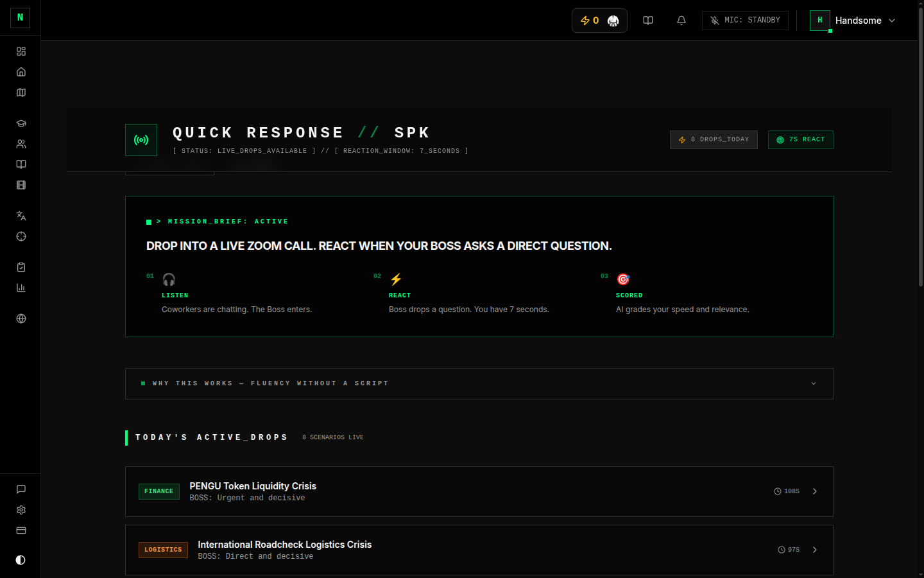Open the film strip icon in sidebar
Viewport: 924px width, 578px height.
coord(21,185)
